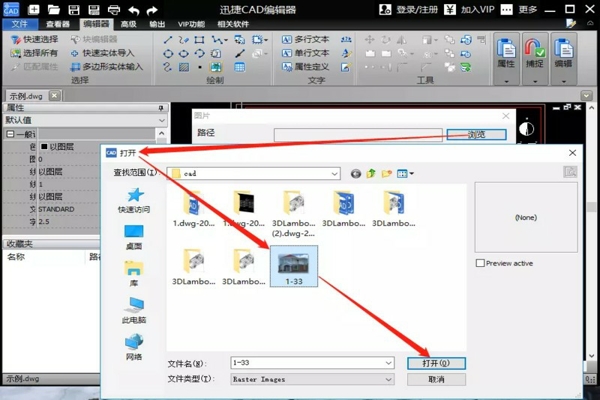Insert 单行文本
Image resolution: width=600 pixels, height=400 pixels.
click(x=306, y=53)
